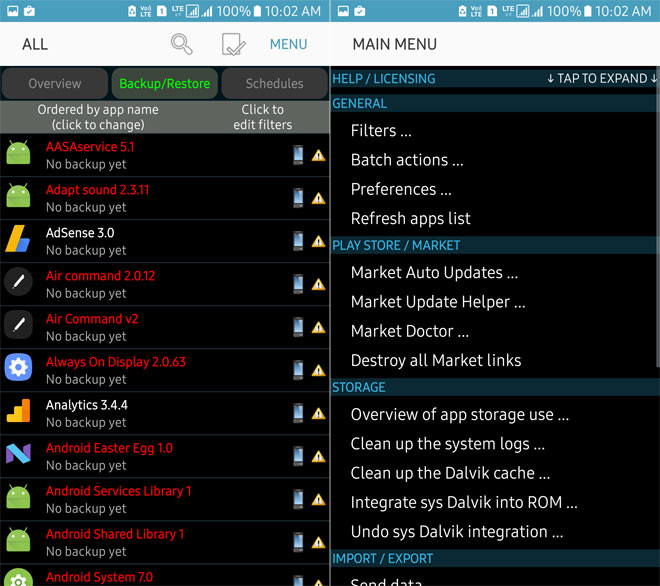Screen dimensions: 660x586
Task: Click warning triangle on Android Easter Egg row
Action: (318, 457)
